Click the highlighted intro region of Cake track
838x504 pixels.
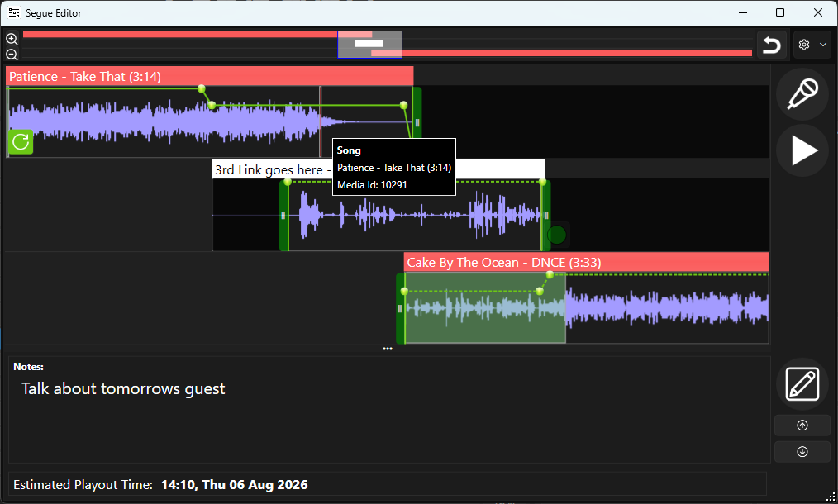click(x=485, y=308)
